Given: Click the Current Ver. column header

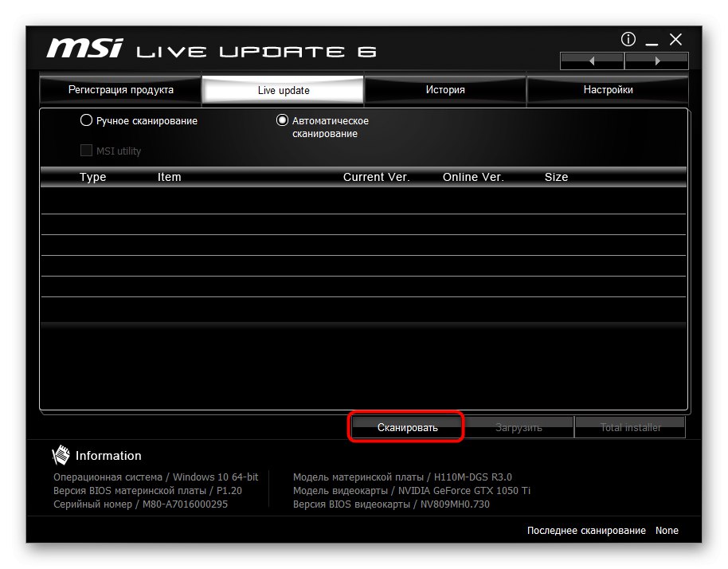Looking at the screenshot, I should (376, 177).
